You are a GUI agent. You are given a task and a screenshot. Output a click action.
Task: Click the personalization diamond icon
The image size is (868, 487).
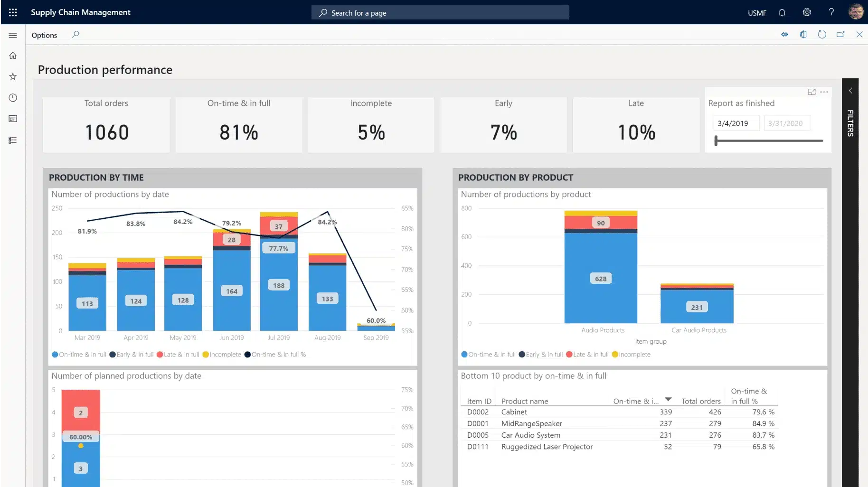(x=784, y=35)
